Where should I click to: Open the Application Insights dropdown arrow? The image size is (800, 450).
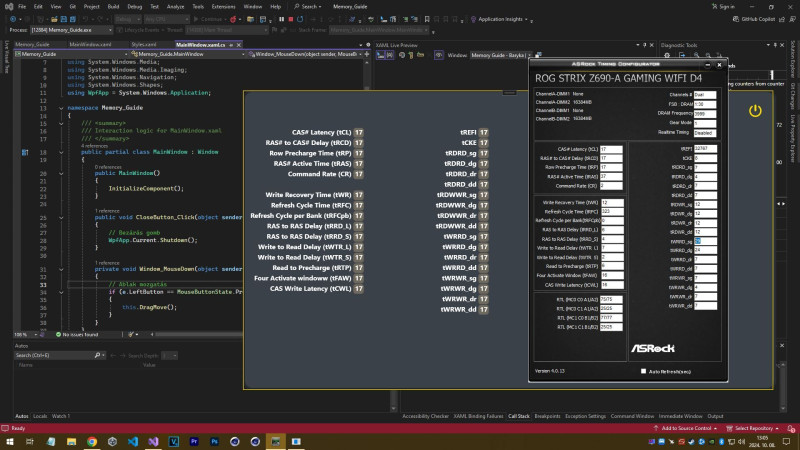526,19
